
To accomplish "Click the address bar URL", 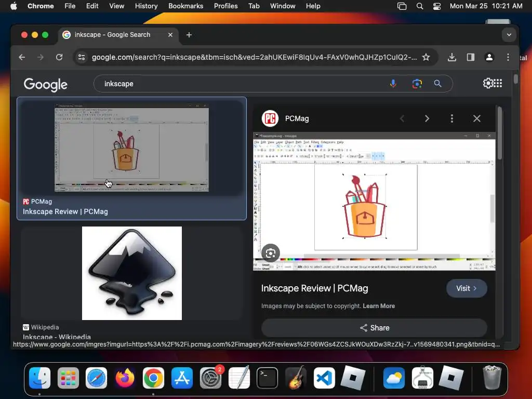I will [254, 57].
